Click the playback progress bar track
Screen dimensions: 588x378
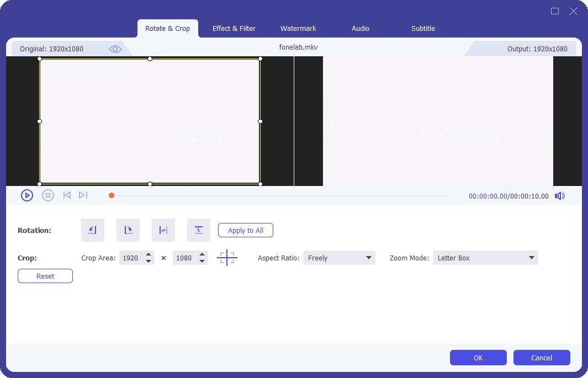tap(280, 195)
